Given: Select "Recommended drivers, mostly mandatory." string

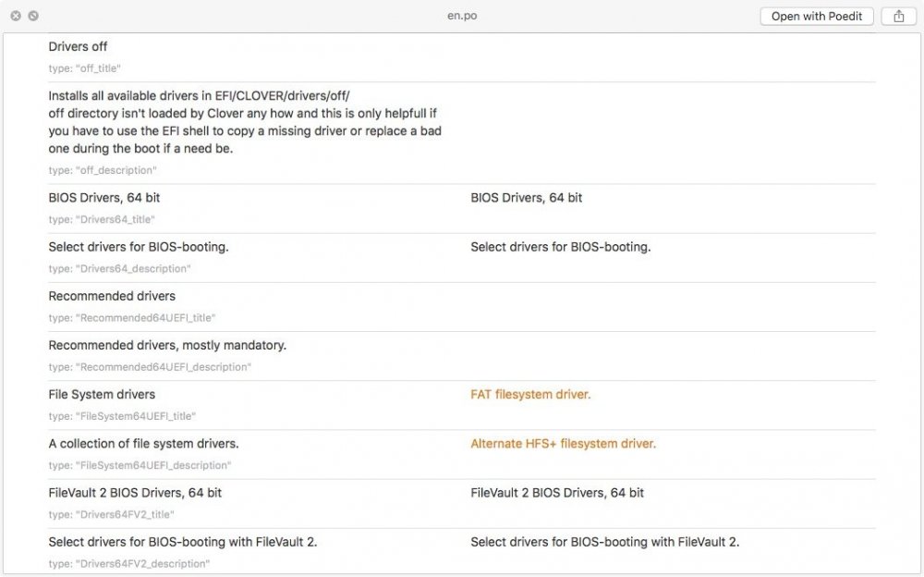Looking at the screenshot, I should (167, 345).
